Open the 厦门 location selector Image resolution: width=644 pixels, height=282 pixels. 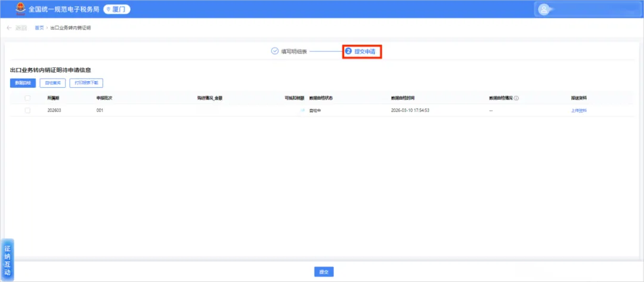pos(117,9)
